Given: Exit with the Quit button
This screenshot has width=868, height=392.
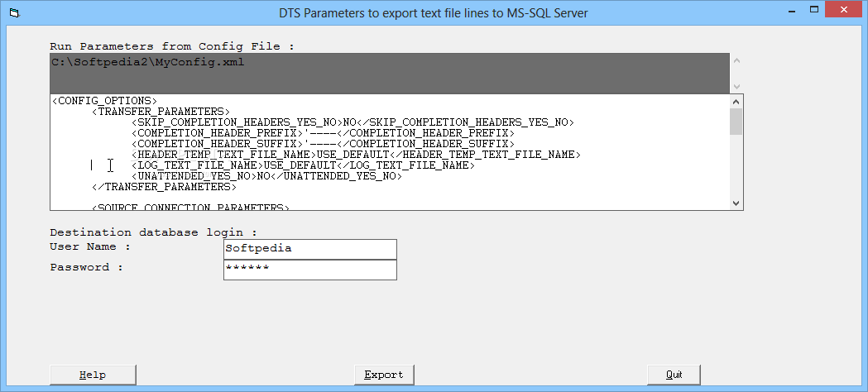Looking at the screenshot, I should [674, 375].
